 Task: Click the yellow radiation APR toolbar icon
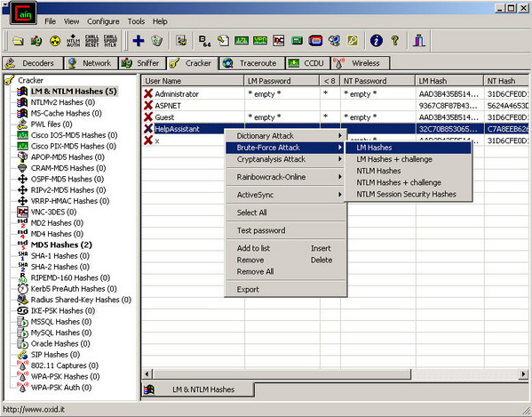pyautogui.click(x=55, y=41)
